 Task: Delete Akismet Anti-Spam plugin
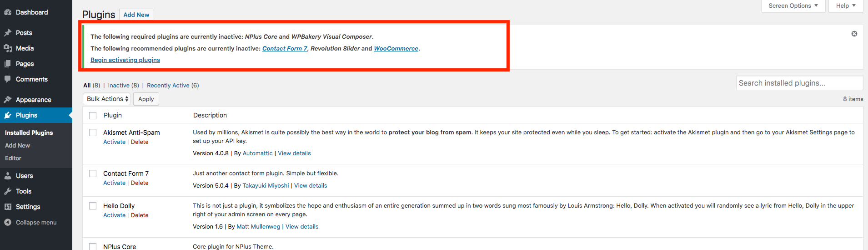pyautogui.click(x=140, y=142)
